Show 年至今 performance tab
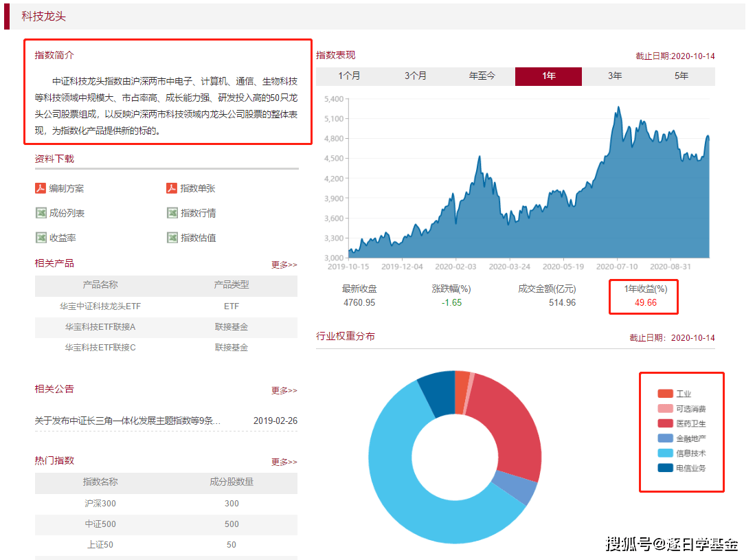755x560 pixels. pos(482,76)
